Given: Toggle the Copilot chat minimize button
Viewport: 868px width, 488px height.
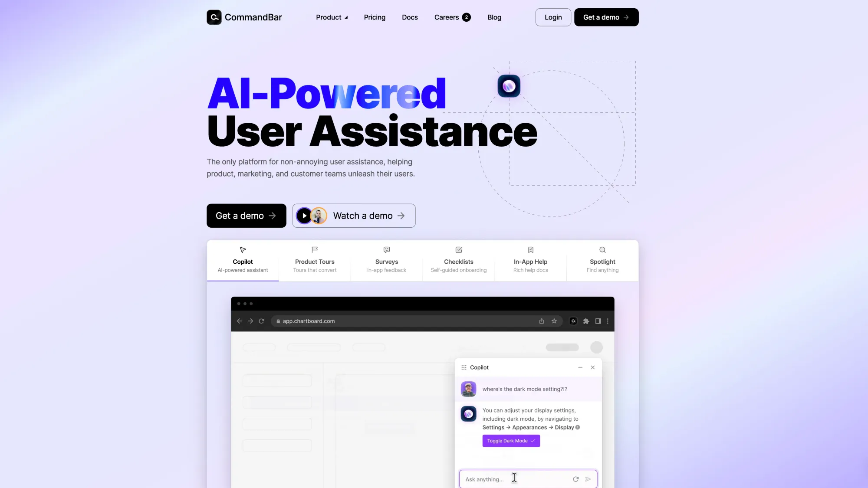Looking at the screenshot, I should point(580,367).
